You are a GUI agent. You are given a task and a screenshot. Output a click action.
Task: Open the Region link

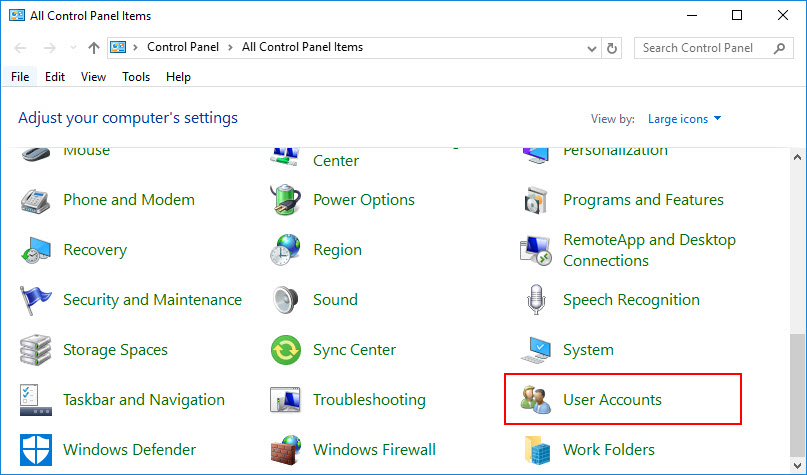(338, 250)
